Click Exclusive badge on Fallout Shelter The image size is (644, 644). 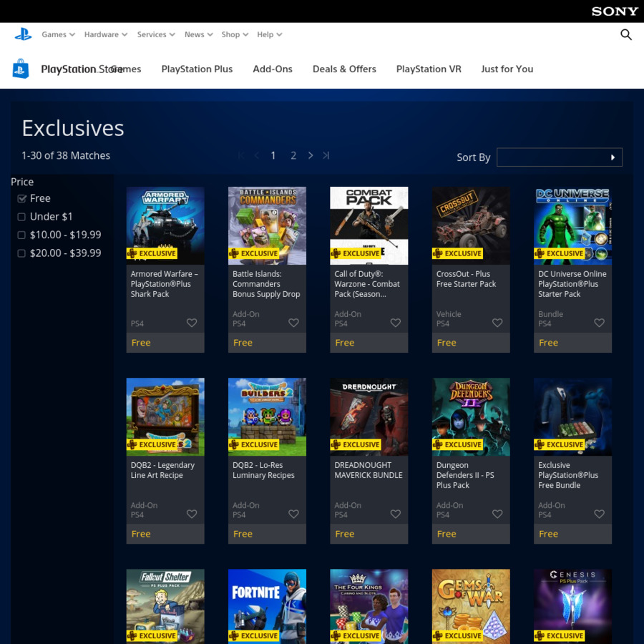(152, 635)
